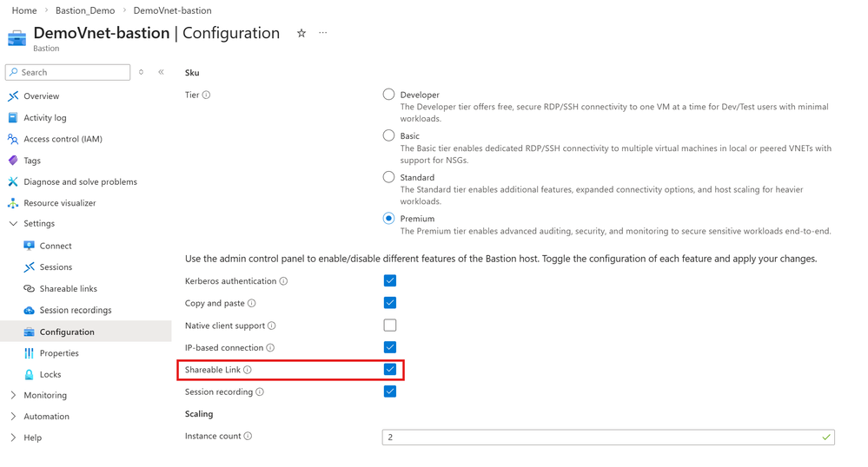
Task: Select the Standard tier radio button
Action: (x=389, y=177)
